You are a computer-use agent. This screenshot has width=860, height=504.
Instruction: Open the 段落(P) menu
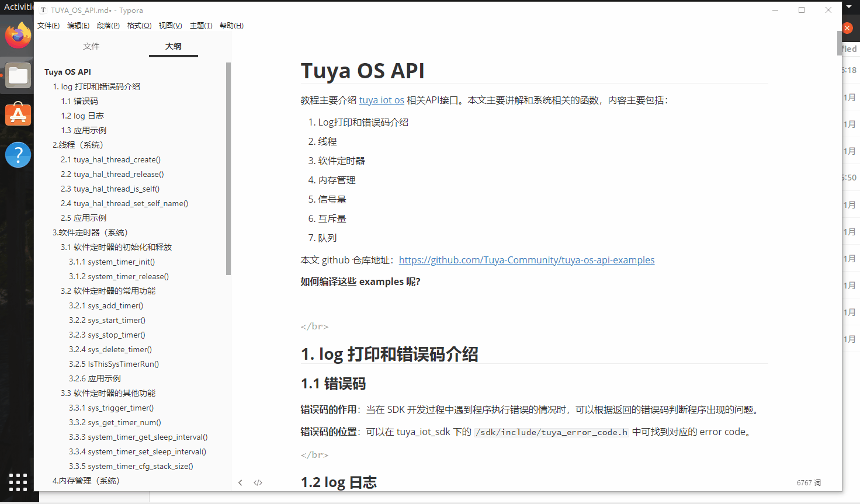108,26
